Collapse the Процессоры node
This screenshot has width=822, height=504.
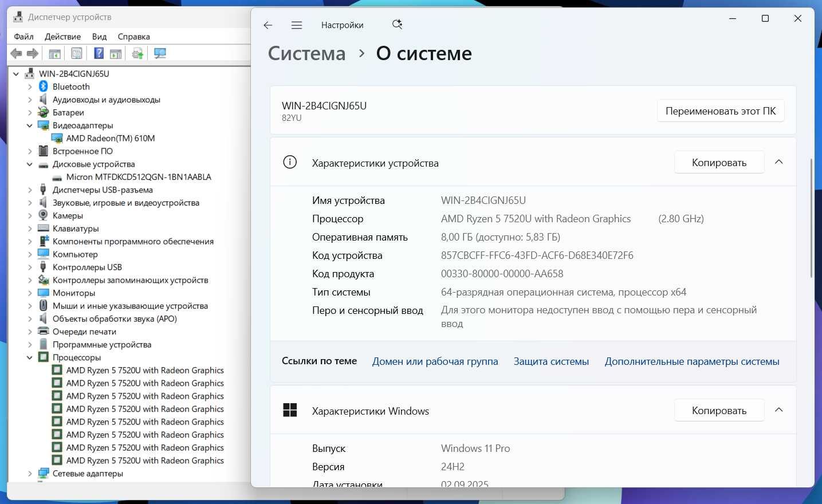tap(30, 357)
